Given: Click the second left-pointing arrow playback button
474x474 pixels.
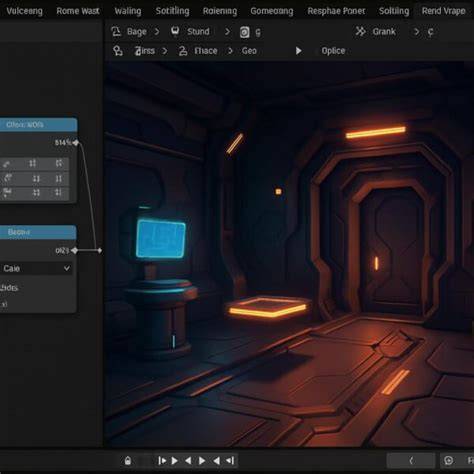Looking at the screenshot, I should (x=216, y=461).
